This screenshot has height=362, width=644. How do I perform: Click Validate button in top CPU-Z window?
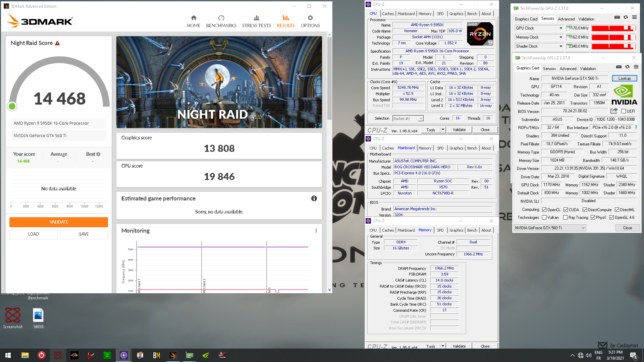(x=459, y=130)
